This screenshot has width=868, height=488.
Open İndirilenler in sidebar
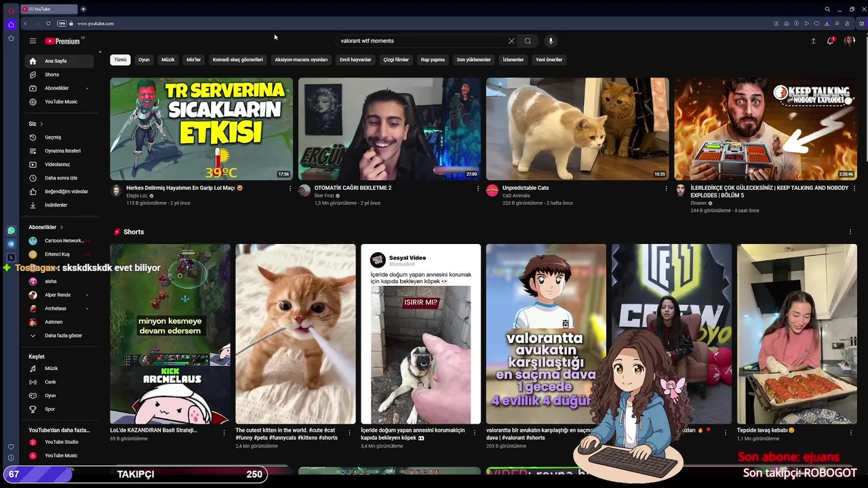click(x=60, y=205)
